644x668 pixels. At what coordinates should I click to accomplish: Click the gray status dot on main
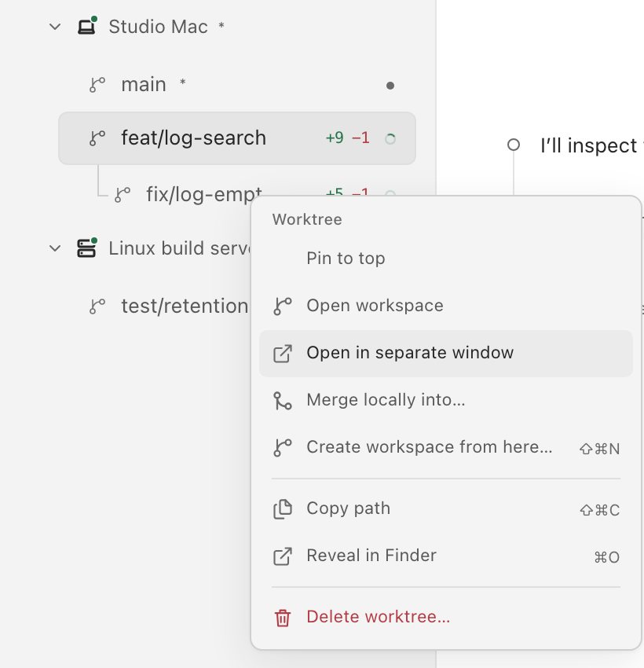(390, 86)
